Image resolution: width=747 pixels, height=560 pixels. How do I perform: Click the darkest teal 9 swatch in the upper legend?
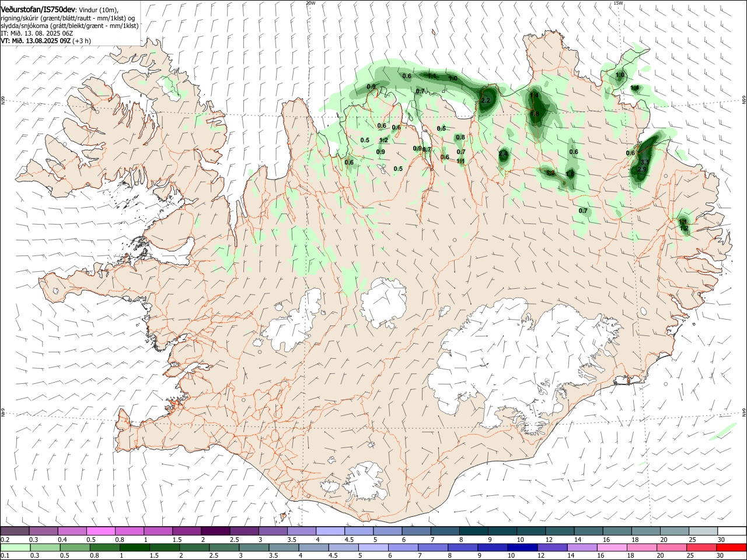click(x=502, y=531)
